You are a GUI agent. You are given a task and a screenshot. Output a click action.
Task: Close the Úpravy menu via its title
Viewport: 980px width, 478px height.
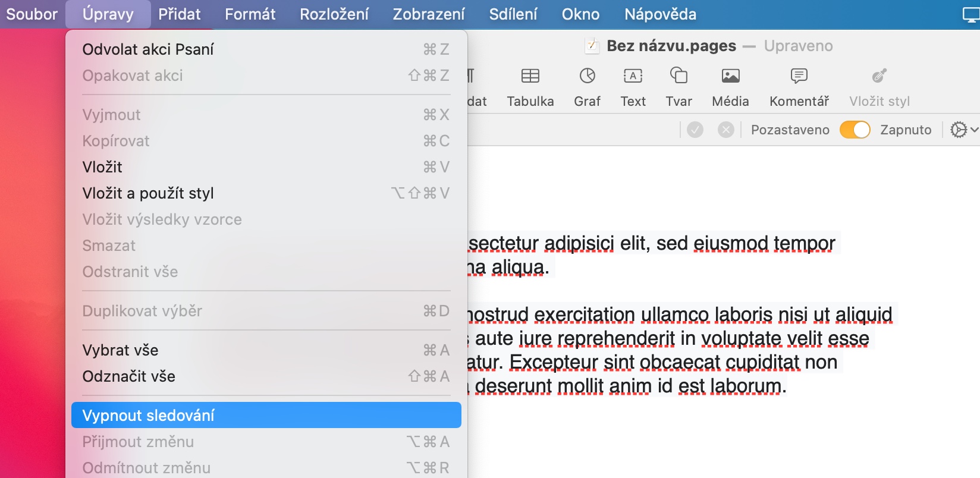coord(108,14)
